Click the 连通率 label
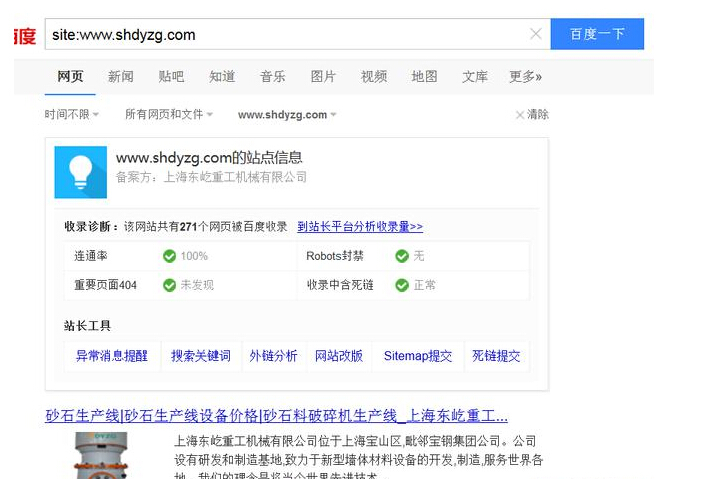Image resolution: width=722 pixels, height=479 pixels. pos(91,256)
